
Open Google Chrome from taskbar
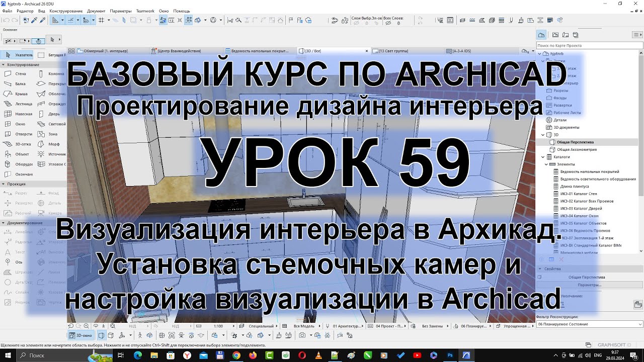pyautogui.click(x=236, y=355)
